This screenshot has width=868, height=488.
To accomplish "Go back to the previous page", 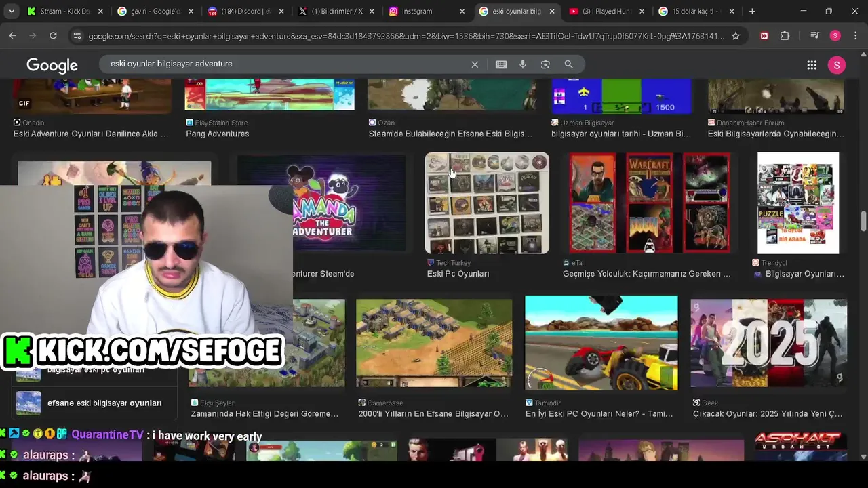I will [12, 36].
